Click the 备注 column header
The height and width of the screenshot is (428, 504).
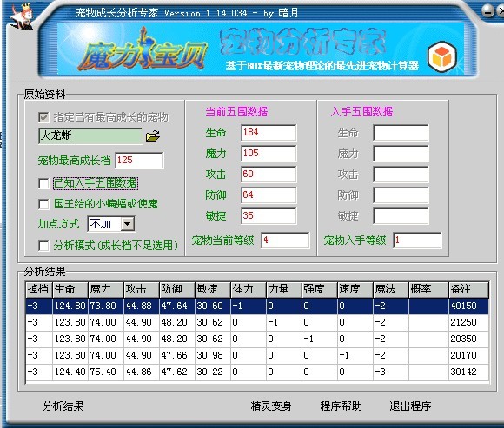(468, 290)
